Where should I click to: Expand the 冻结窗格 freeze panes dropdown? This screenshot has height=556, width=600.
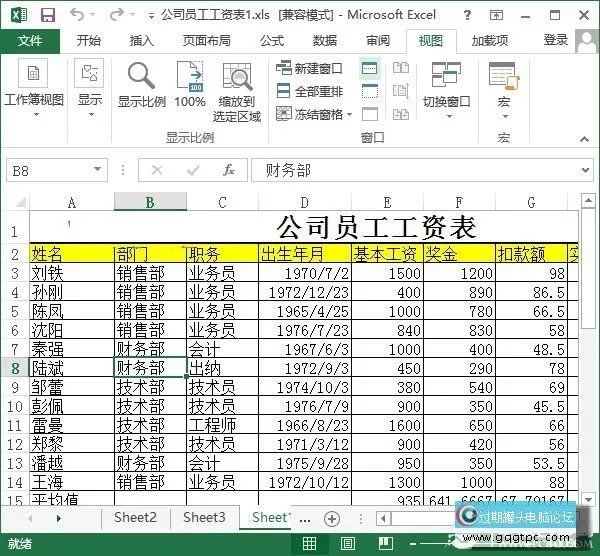[314, 114]
